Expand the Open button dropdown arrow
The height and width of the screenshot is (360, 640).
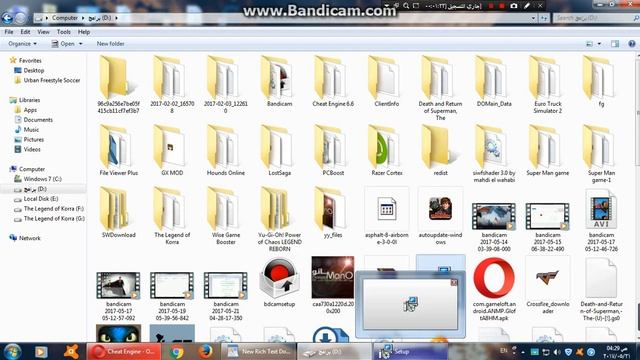pos(80,44)
